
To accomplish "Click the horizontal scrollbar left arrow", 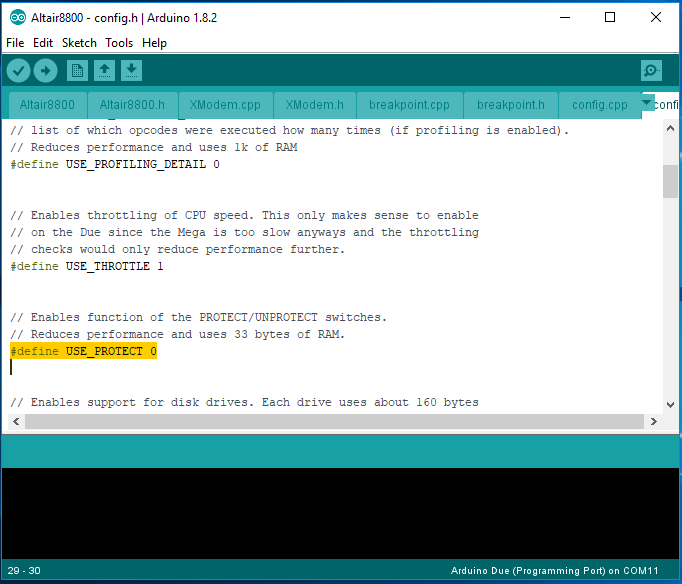I will [x=16, y=421].
